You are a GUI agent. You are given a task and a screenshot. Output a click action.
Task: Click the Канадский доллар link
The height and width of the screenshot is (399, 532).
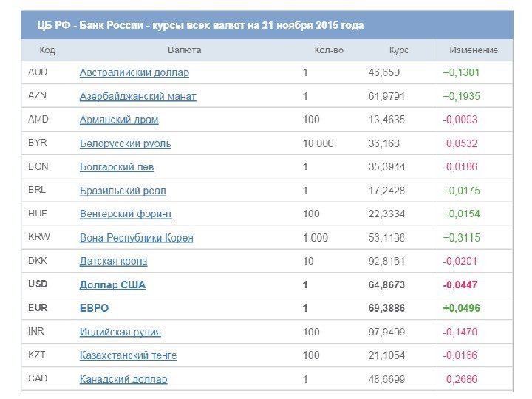[123, 379]
